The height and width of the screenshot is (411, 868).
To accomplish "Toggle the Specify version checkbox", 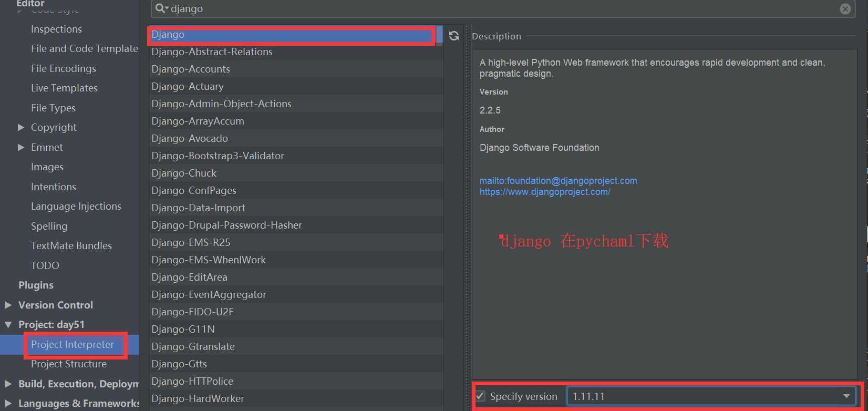I will click(480, 396).
